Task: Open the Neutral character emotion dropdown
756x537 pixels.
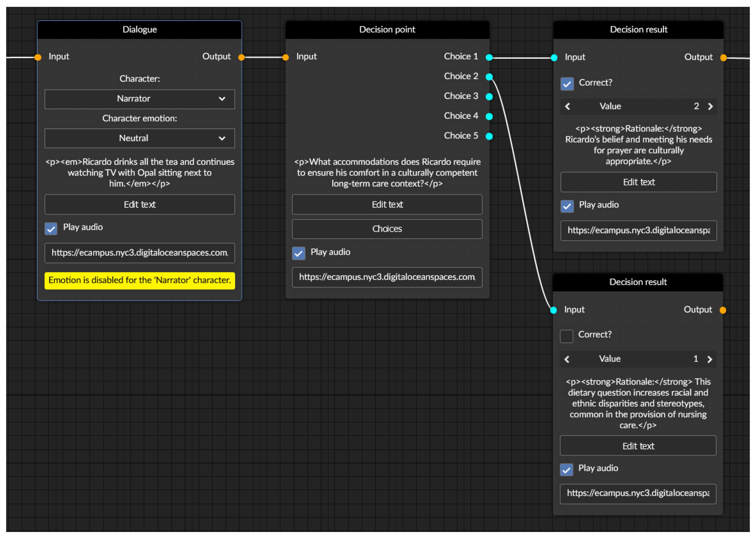Action: (x=140, y=138)
